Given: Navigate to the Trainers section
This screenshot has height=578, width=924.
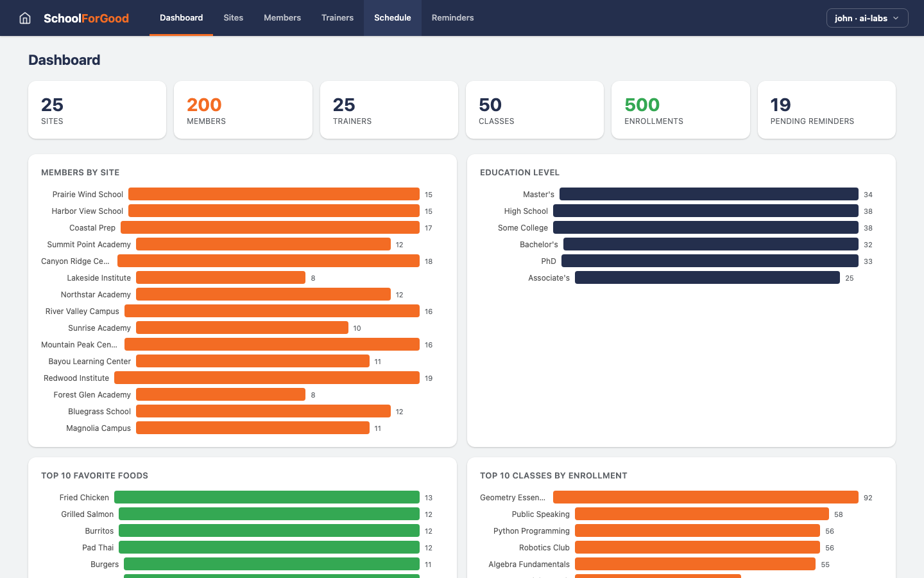Looking at the screenshot, I should (338, 17).
